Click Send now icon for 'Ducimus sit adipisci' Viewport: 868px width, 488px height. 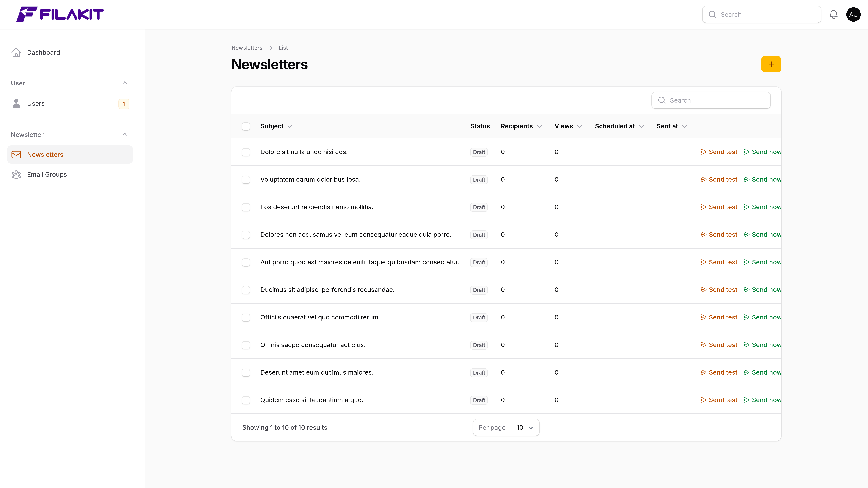pyautogui.click(x=746, y=290)
